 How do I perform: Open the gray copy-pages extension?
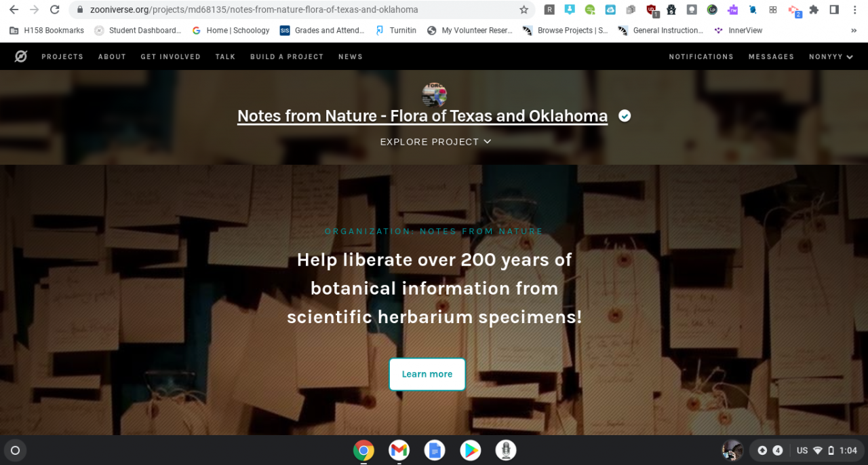coord(631,10)
